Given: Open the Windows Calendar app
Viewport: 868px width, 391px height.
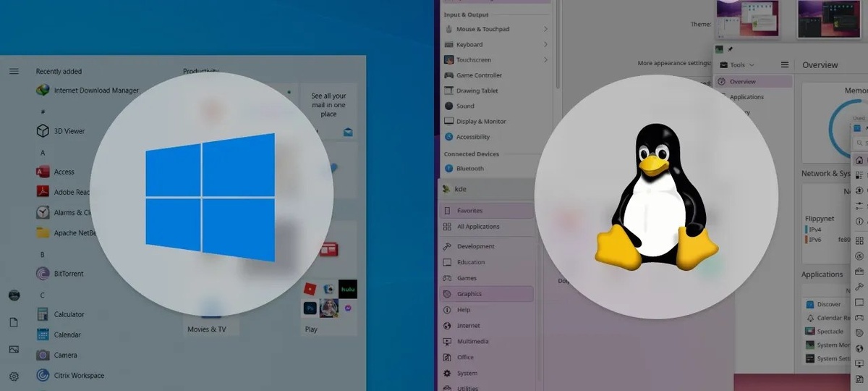Looking at the screenshot, I should (x=59, y=335).
